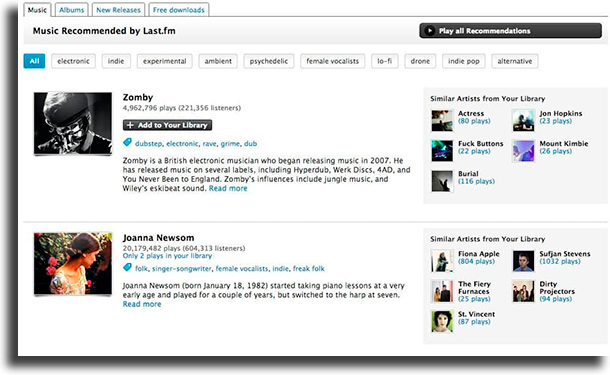Open Jon Hopkins artist thumbnail
Viewport: 610px width, 375px height.
pyautogui.click(x=523, y=121)
